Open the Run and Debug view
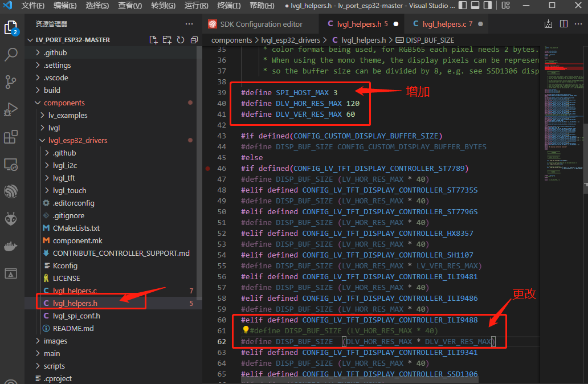This screenshot has height=384, width=588. pos(11,109)
